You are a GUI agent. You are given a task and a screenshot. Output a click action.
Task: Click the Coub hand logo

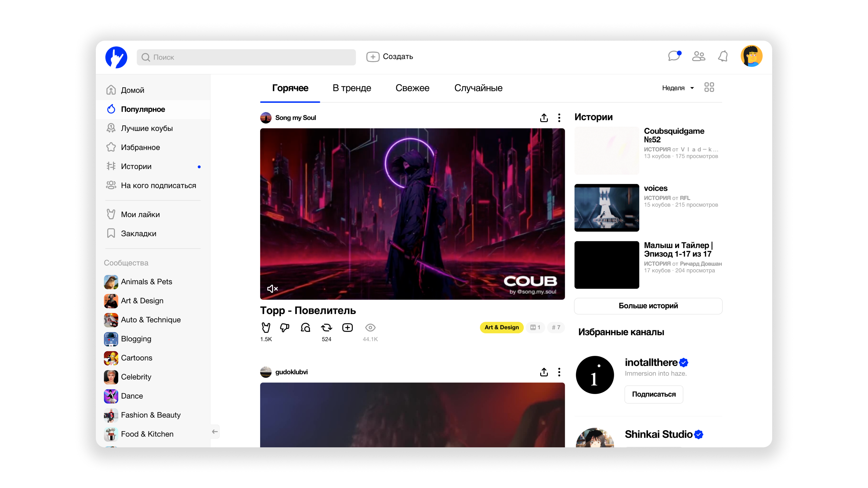[x=116, y=57]
